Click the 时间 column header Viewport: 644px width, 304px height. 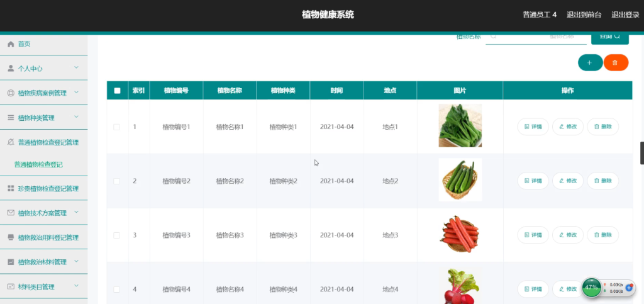(x=336, y=91)
